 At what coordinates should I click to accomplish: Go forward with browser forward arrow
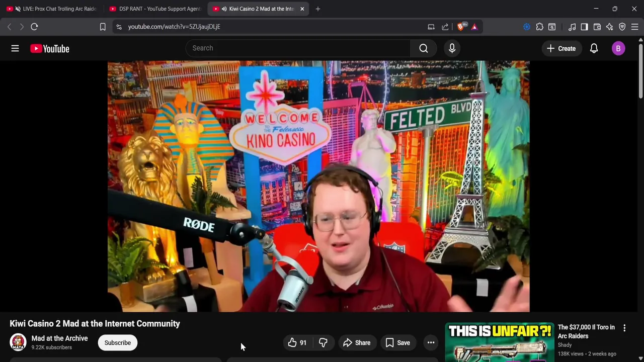tap(22, 27)
